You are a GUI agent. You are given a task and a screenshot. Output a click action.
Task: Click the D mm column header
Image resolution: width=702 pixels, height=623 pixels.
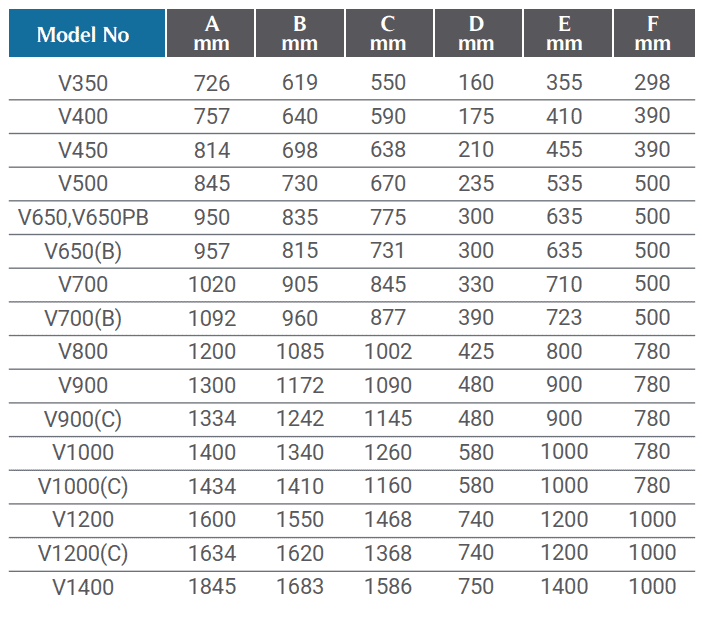pos(478,34)
